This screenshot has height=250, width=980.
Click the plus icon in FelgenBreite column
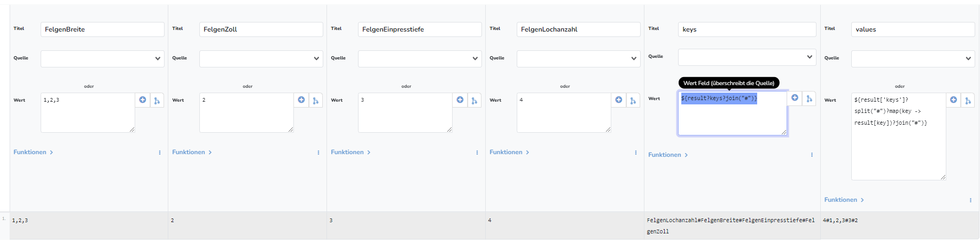pos(143,100)
